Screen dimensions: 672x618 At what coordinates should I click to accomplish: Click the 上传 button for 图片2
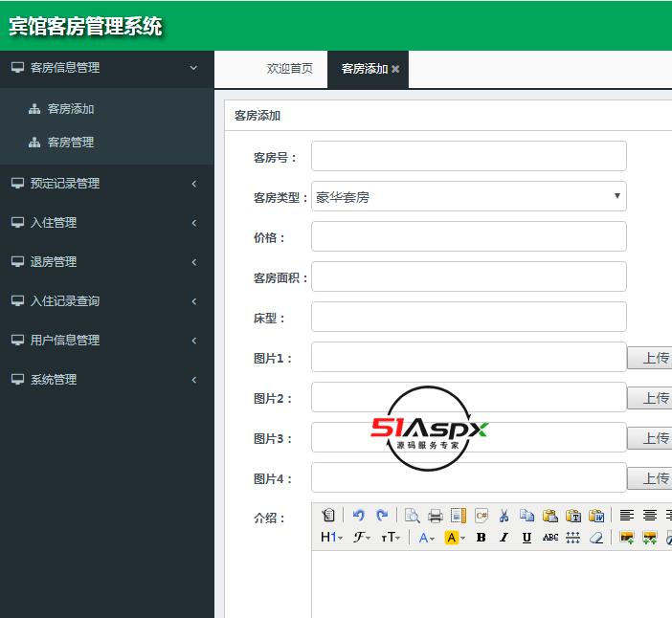[x=650, y=398]
